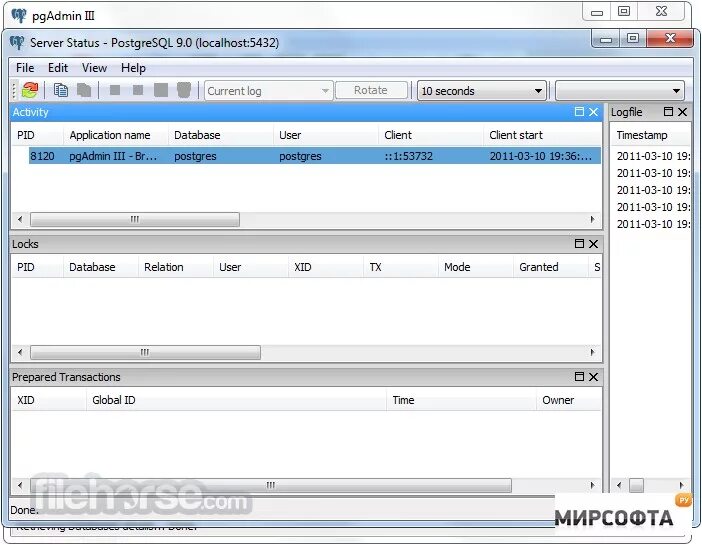Image resolution: width=702 pixels, height=545 pixels.
Task: Minimize the Server Status window
Action: tap(606, 39)
